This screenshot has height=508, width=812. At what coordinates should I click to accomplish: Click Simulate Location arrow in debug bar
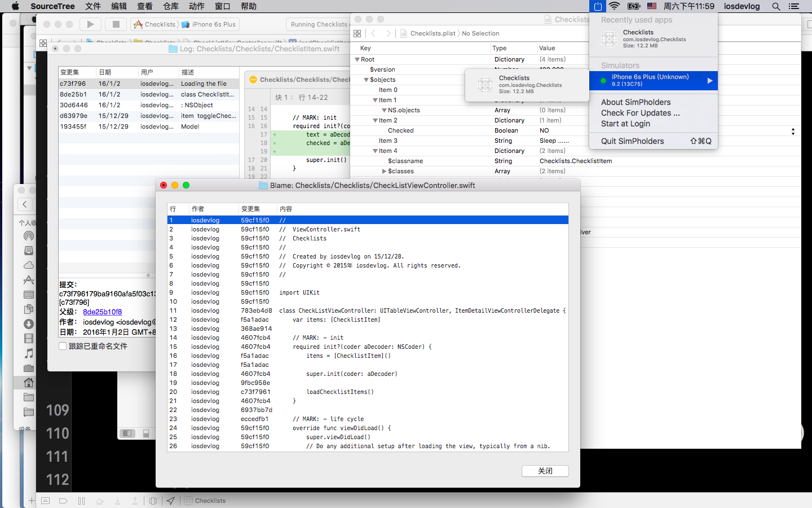pyautogui.click(x=171, y=501)
